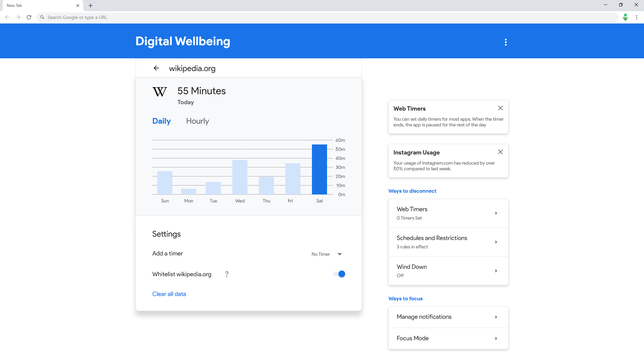Click the Wikipedia W logo icon
Screen dimensions: 644x362
point(160,92)
